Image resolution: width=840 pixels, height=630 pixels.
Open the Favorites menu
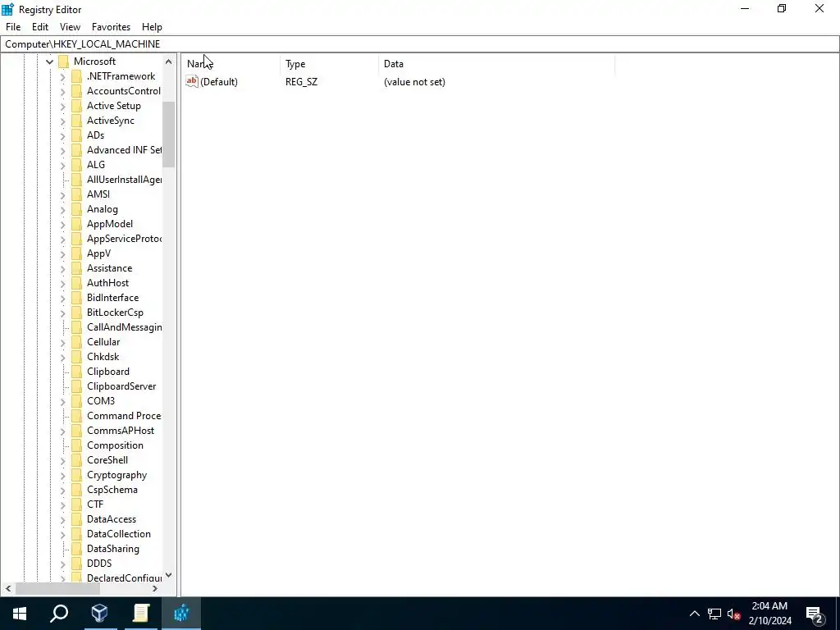111,27
